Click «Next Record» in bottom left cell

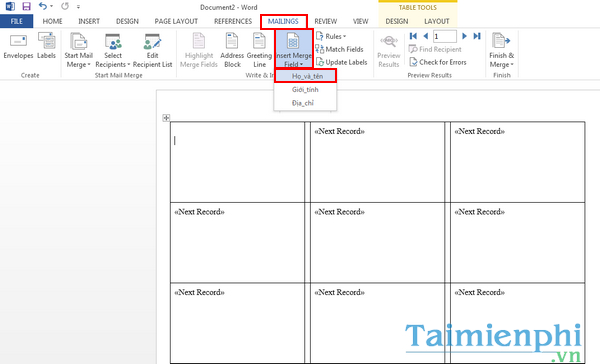click(x=199, y=292)
